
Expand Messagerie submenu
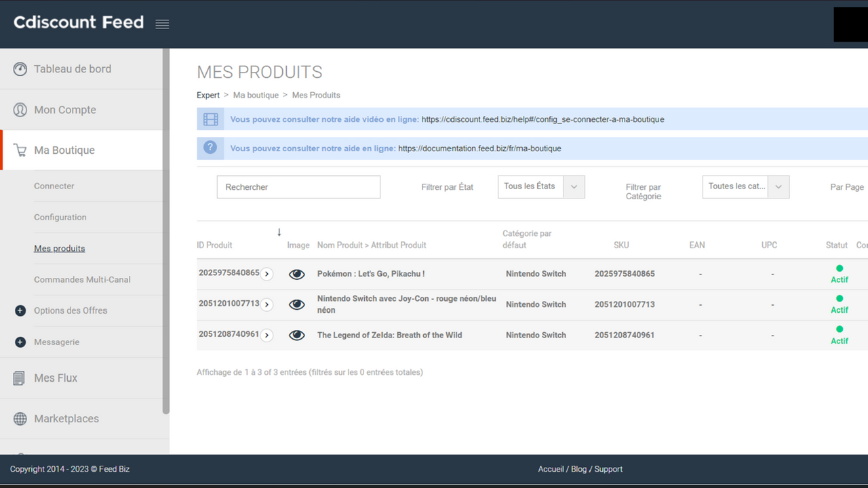point(20,342)
